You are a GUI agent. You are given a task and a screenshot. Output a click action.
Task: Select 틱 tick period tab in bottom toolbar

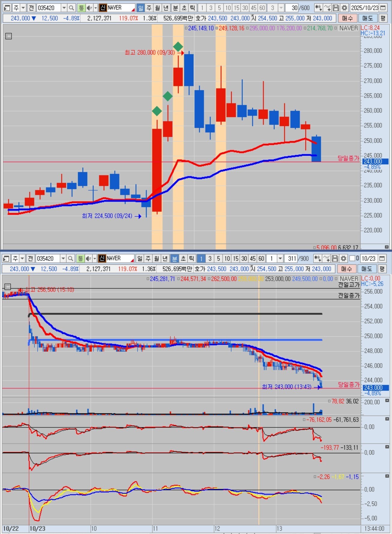point(192,258)
